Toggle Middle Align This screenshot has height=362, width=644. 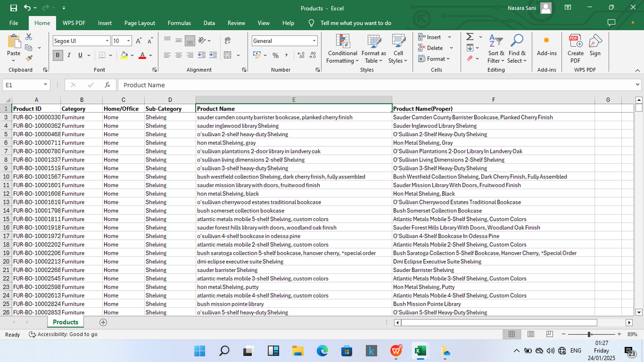click(x=179, y=41)
